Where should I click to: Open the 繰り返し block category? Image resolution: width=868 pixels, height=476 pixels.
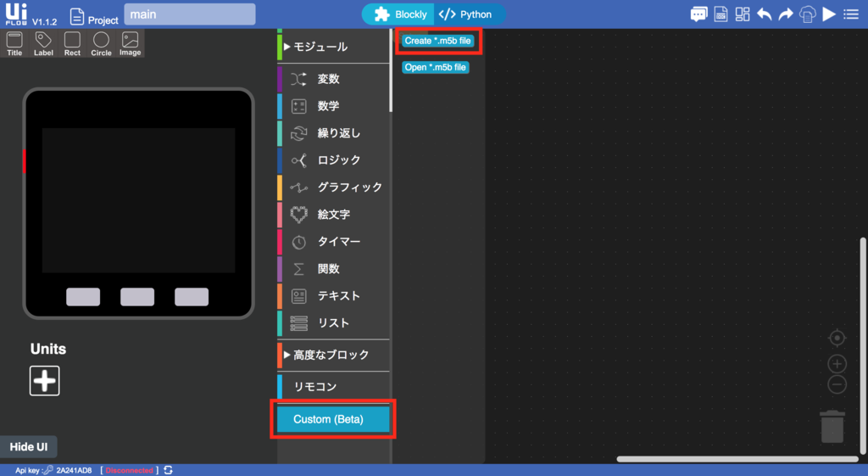click(334, 133)
